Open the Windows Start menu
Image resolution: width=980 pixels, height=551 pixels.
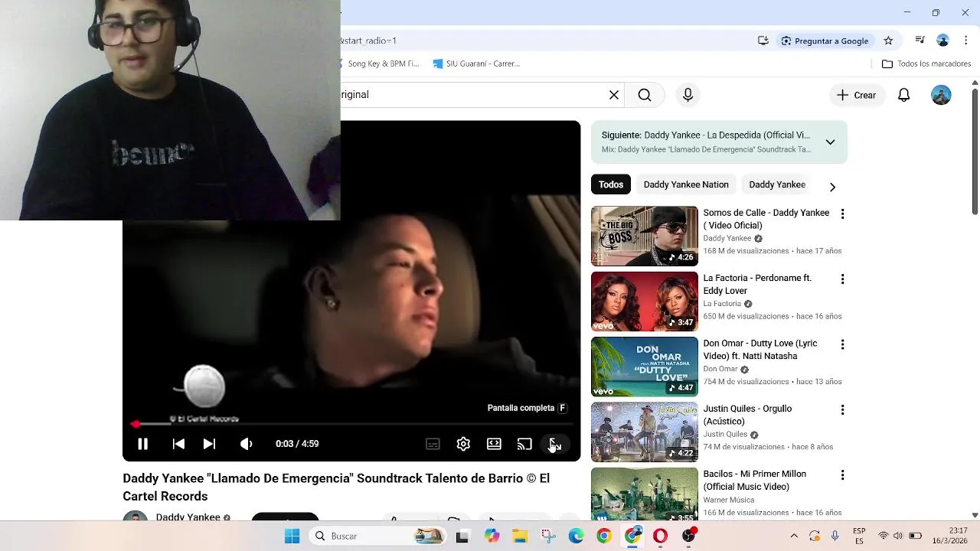click(x=292, y=536)
